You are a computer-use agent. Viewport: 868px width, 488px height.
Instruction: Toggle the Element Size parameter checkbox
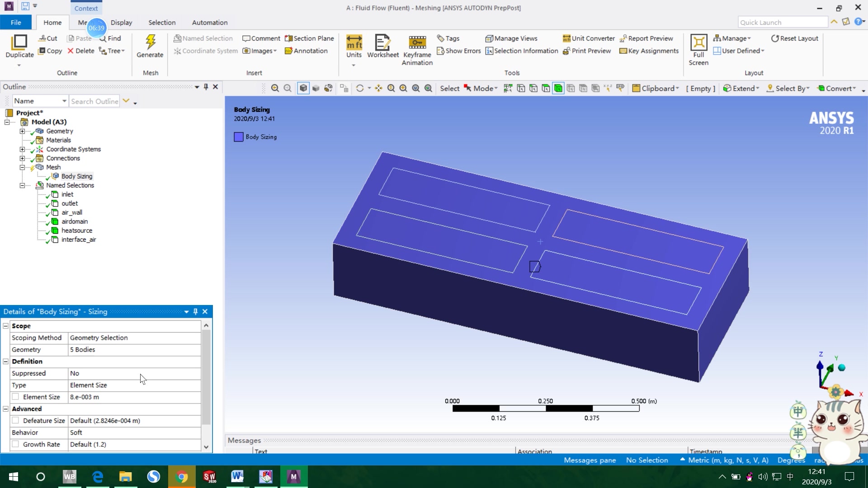click(15, 397)
